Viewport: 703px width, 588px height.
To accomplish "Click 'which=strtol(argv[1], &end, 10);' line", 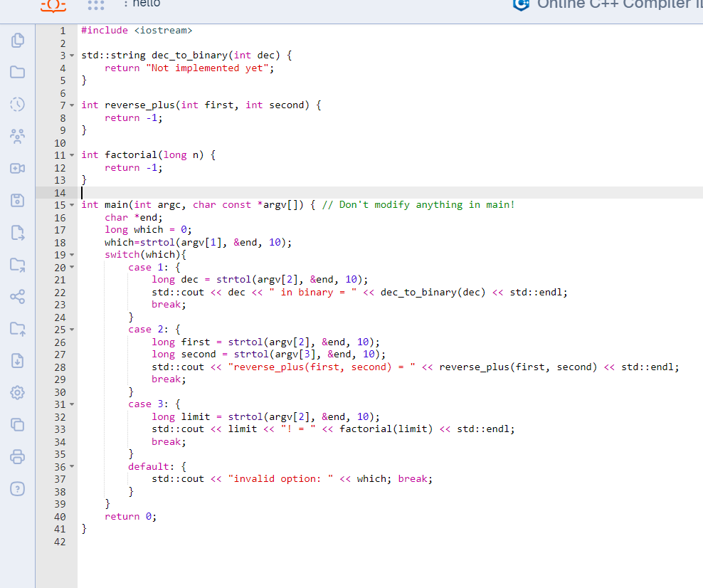I will [x=199, y=243].
